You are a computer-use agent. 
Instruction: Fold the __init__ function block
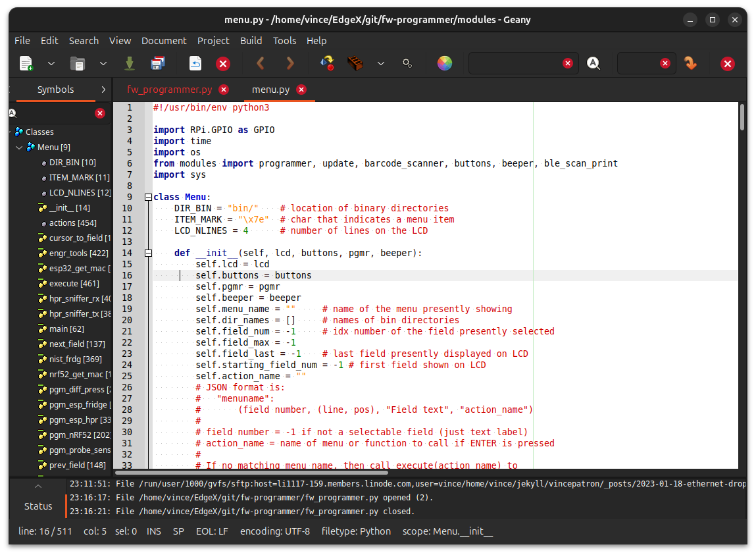pos(149,253)
